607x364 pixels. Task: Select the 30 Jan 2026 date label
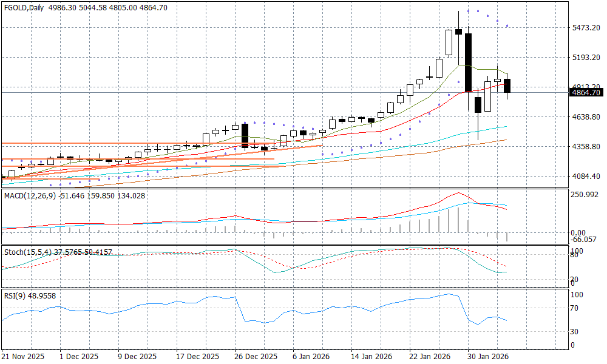tap(489, 357)
